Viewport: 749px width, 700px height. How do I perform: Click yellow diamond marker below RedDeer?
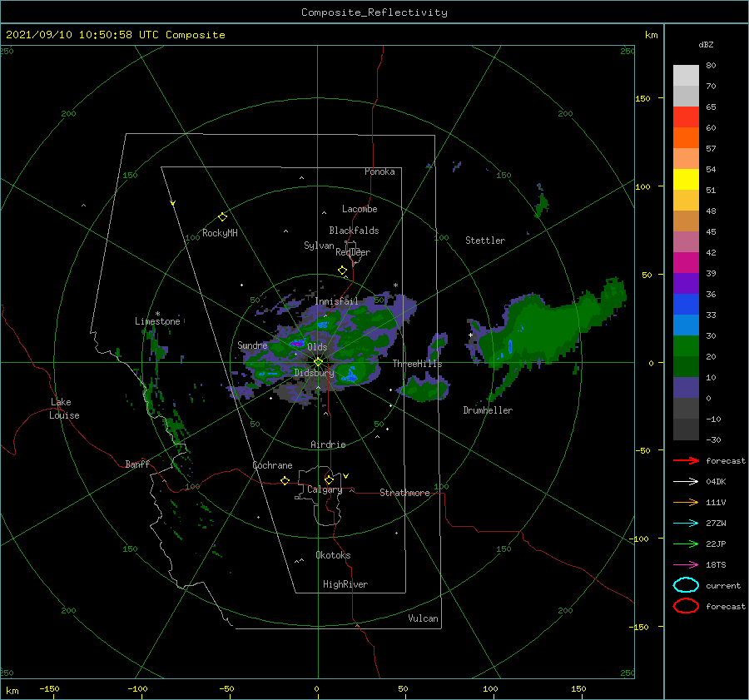(342, 271)
